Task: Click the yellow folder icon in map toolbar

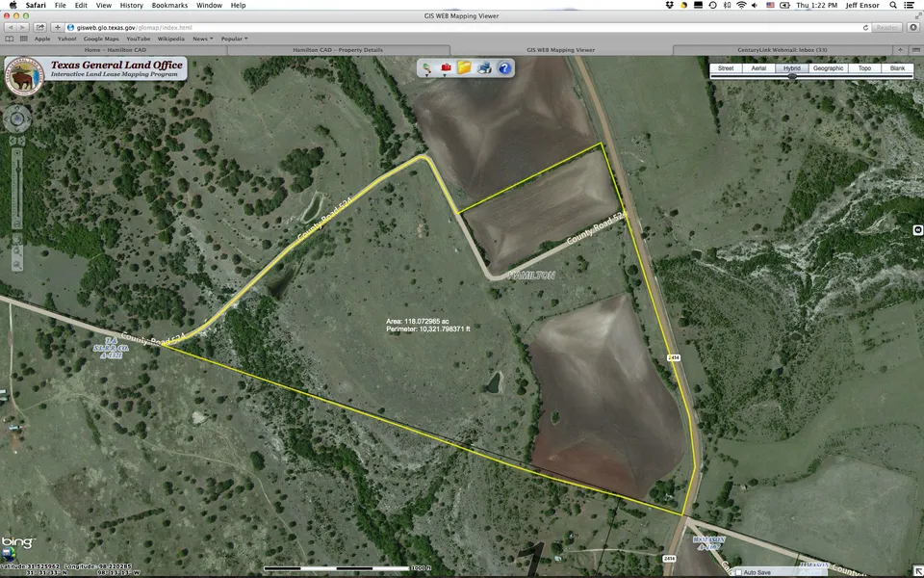Action: pos(464,67)
